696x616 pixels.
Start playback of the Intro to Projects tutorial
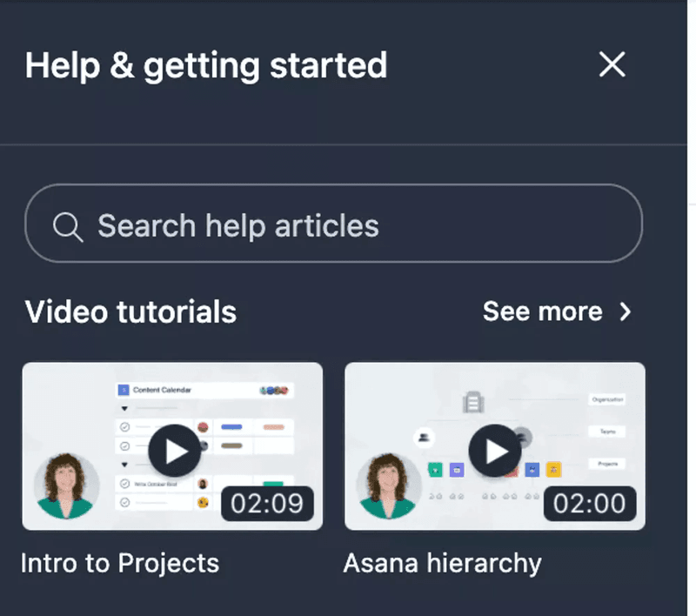[171, 450]
